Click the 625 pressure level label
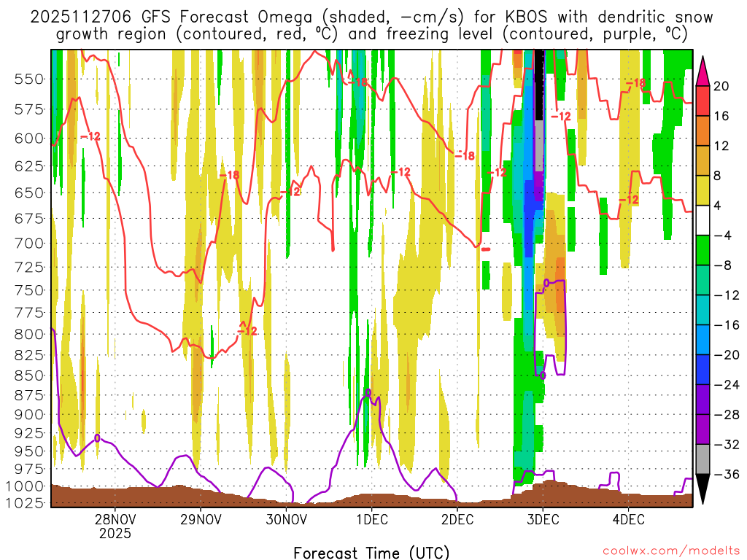 [x=29, y=166]
